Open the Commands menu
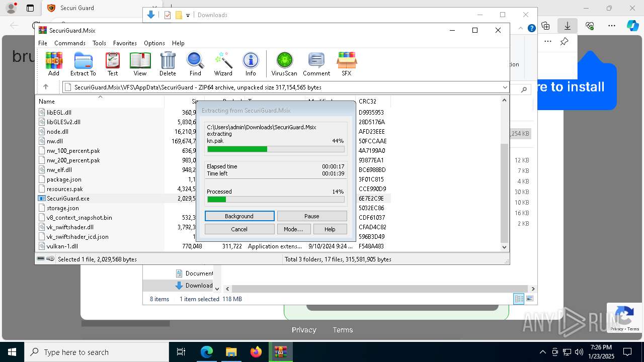The width and height of the screenshot is (644, 362). pyautogui.click(x=70, y=43)
